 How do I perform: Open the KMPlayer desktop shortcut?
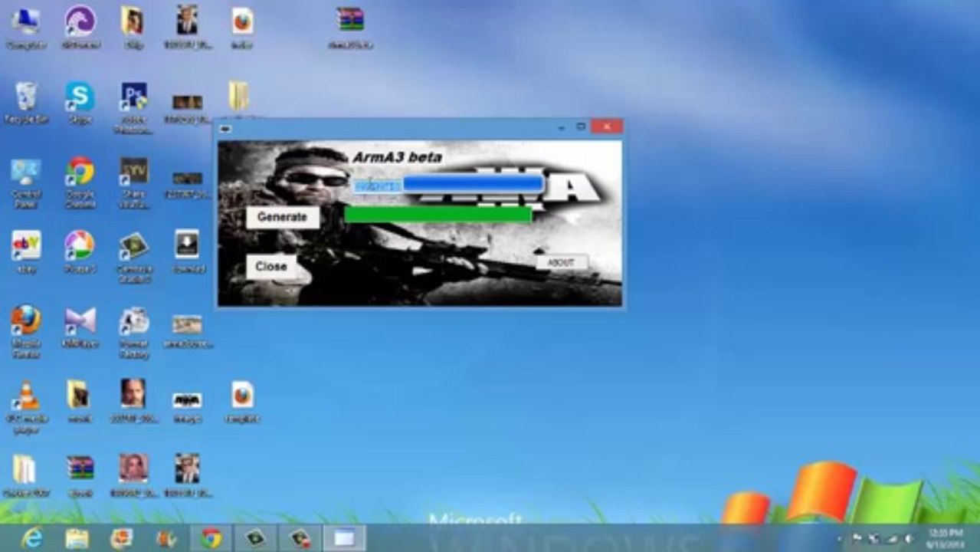click(80, 327)
